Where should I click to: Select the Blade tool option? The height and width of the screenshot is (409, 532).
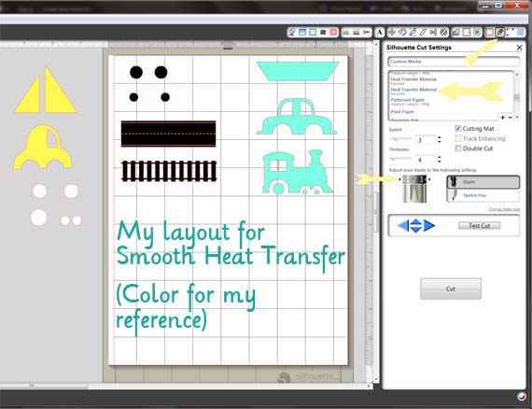(x=483, y=182)
